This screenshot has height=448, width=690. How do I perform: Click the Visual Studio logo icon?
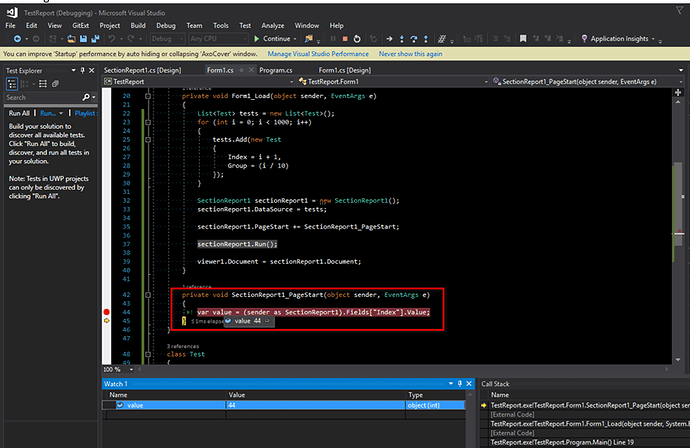coord(12,12)
